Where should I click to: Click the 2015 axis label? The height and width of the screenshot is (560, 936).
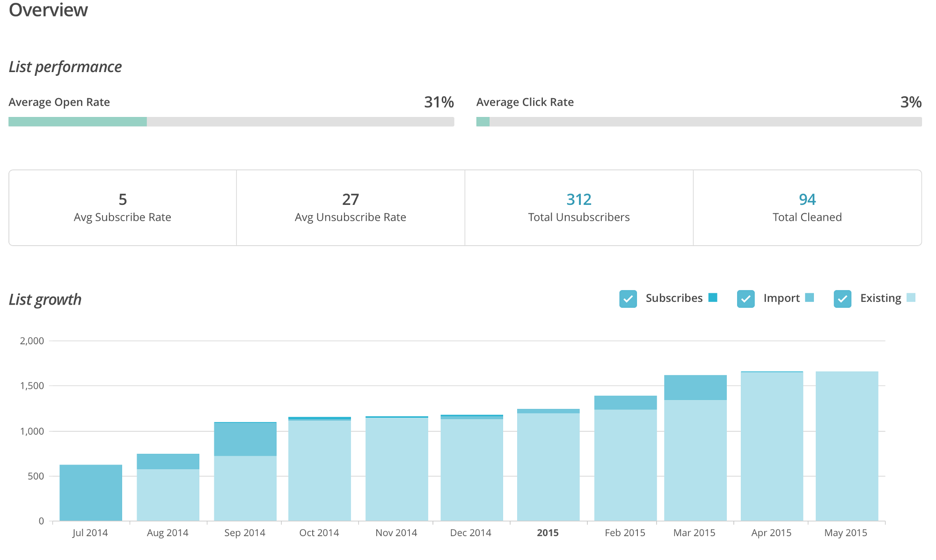[548, 533]
